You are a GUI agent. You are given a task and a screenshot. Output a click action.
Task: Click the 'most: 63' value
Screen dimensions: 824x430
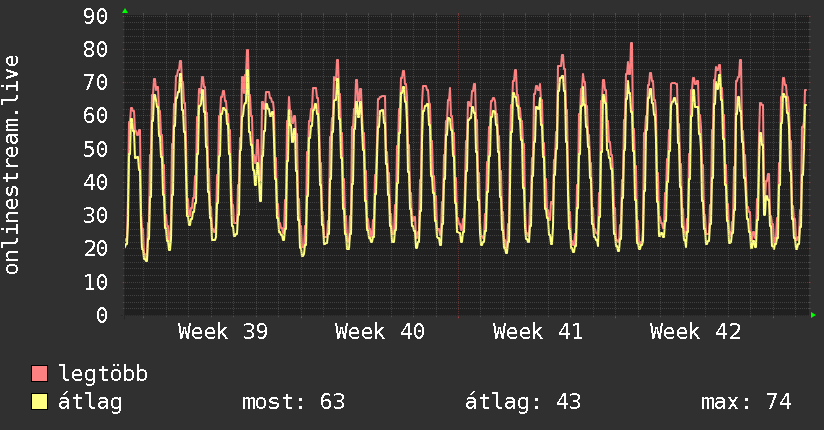coord(293,402)
